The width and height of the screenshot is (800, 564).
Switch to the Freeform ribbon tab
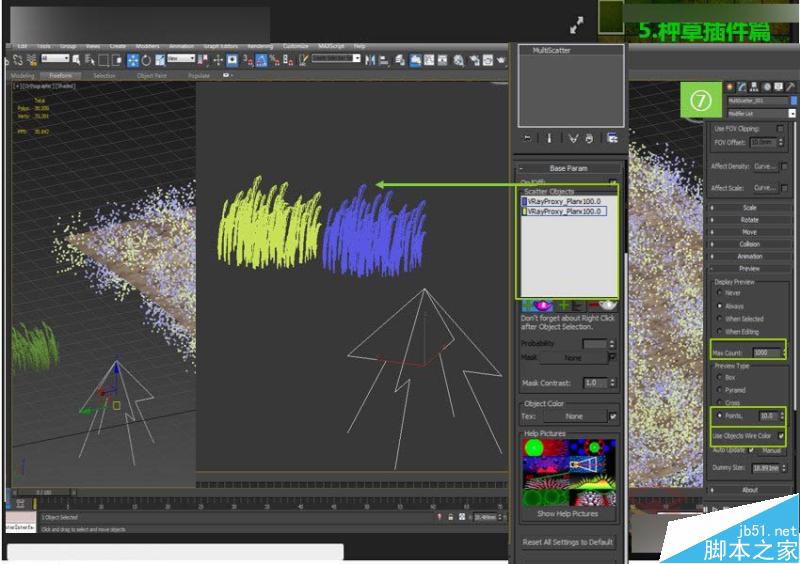(x=61, y=75)
